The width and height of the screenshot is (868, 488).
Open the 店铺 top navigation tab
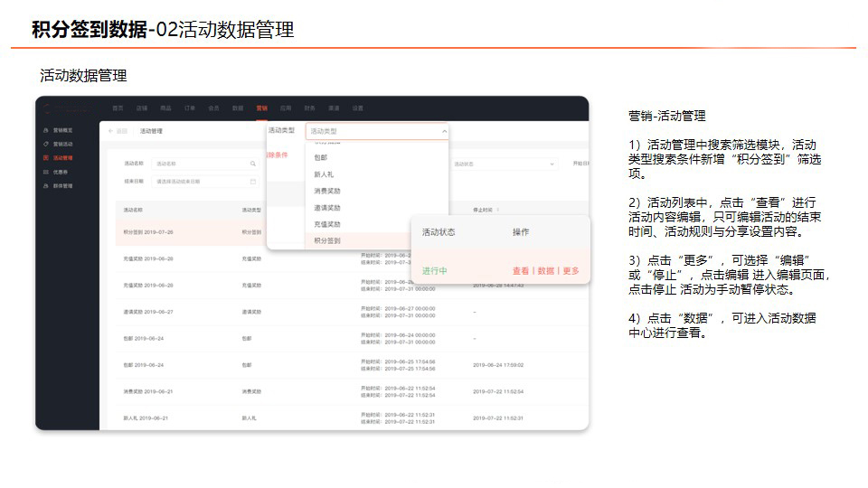coord(142,108)
